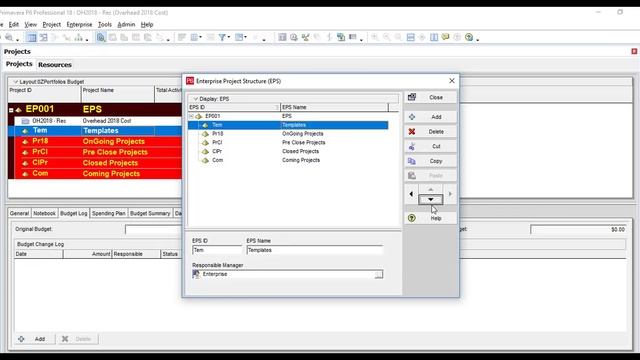Click the Schedule toolbar icon
This screenshot has width=640, height=360.
282,38
